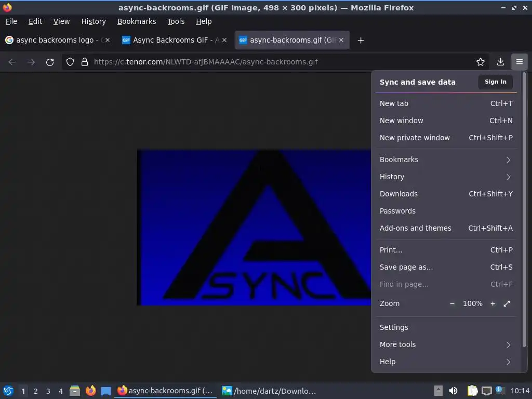
Task: Go back one page
Action: pyautogui.click(x=12, y=62)
